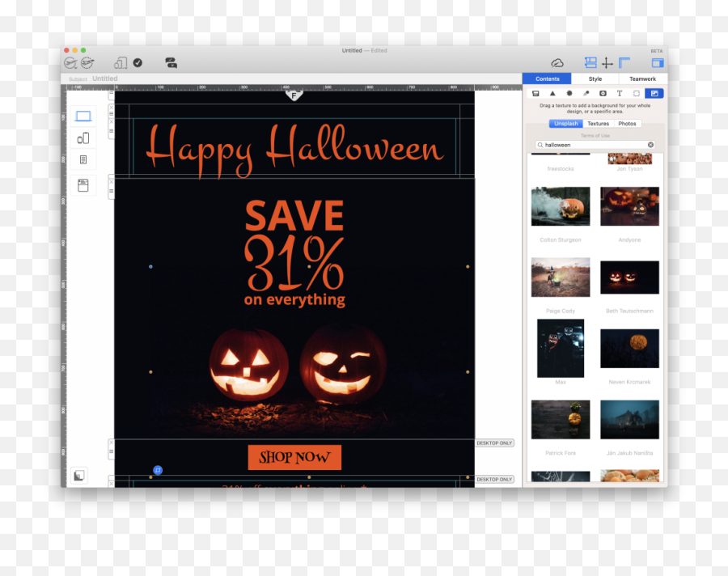Pick the Patrick Fore pumpkin thumbnail
This screenshot has width=728, height=576.
point(561,419)
